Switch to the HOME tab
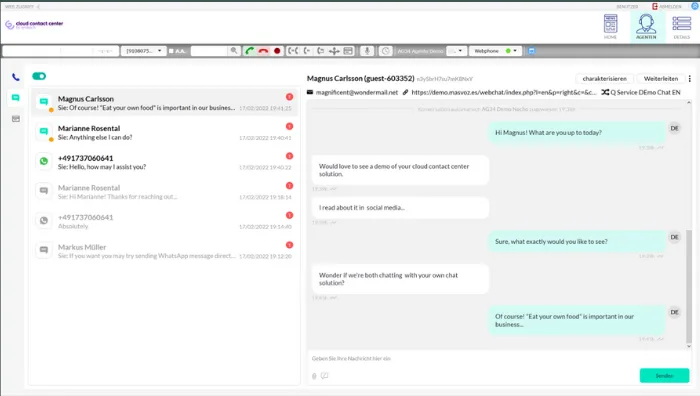This screenshot has height=396, width=700. [610, 26]
